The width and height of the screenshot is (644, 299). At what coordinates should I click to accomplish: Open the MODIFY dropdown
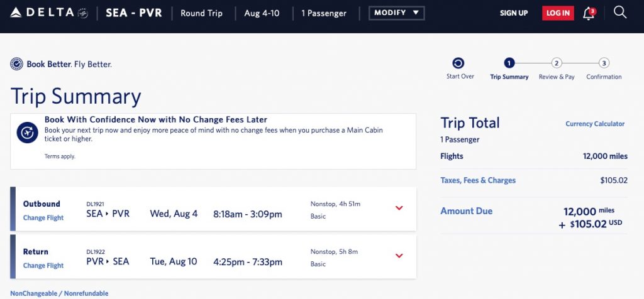396,13
